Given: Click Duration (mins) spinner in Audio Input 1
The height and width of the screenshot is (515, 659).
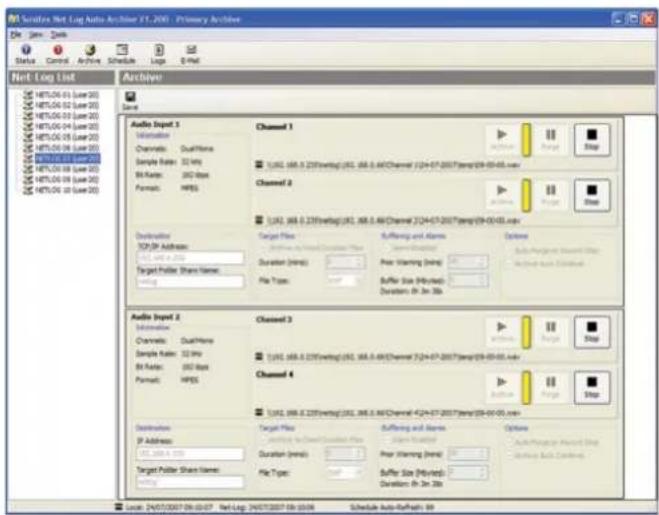Looking at the screenshot, I should coord(345,262).
